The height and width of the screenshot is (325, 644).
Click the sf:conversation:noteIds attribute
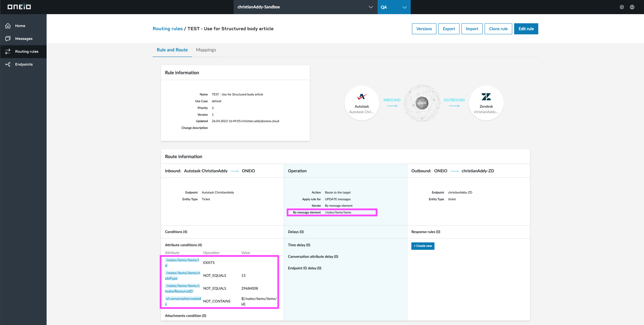[x=183, y=301]
